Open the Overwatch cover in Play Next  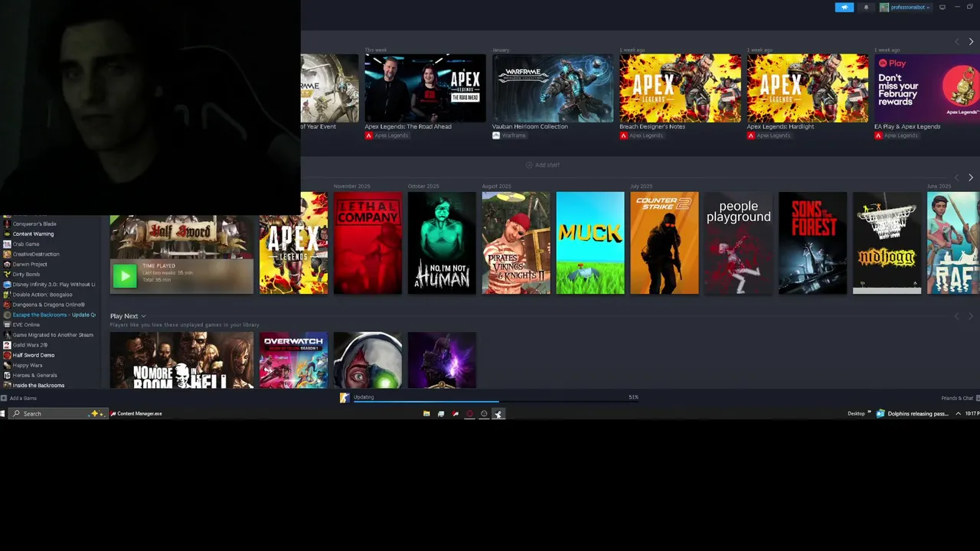pyautogui.click(x=293, y=360)
